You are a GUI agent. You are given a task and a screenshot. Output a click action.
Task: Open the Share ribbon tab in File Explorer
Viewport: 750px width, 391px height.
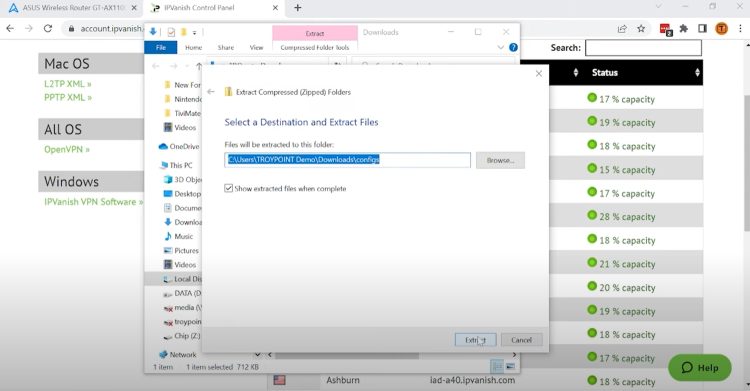[226, 47]
